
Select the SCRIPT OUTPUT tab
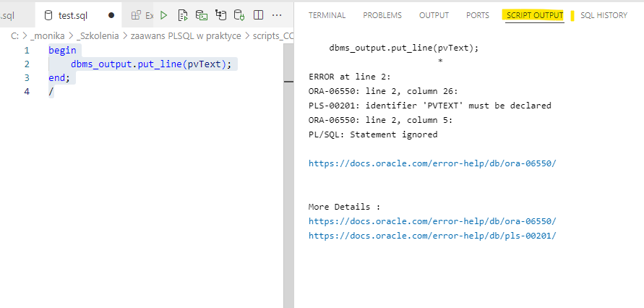pos(534,15)
